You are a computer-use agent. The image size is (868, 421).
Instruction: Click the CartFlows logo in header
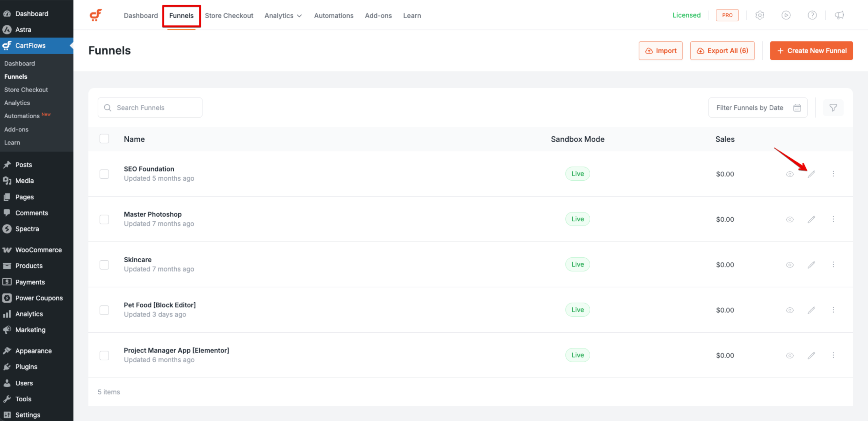96,15
